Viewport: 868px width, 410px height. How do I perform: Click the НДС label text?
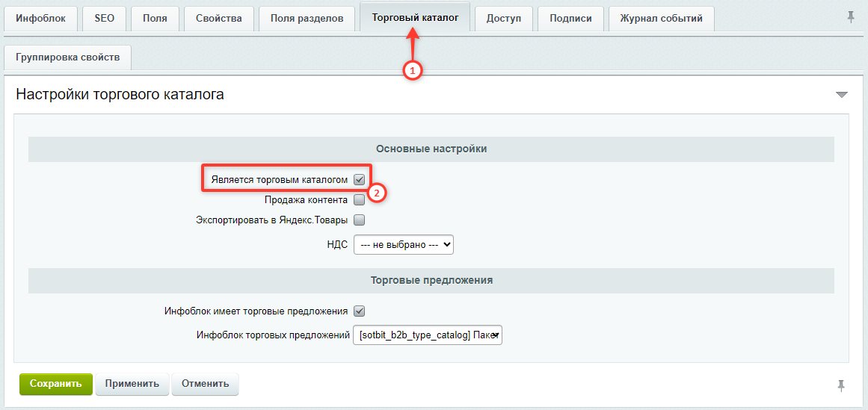click(337, 244)
